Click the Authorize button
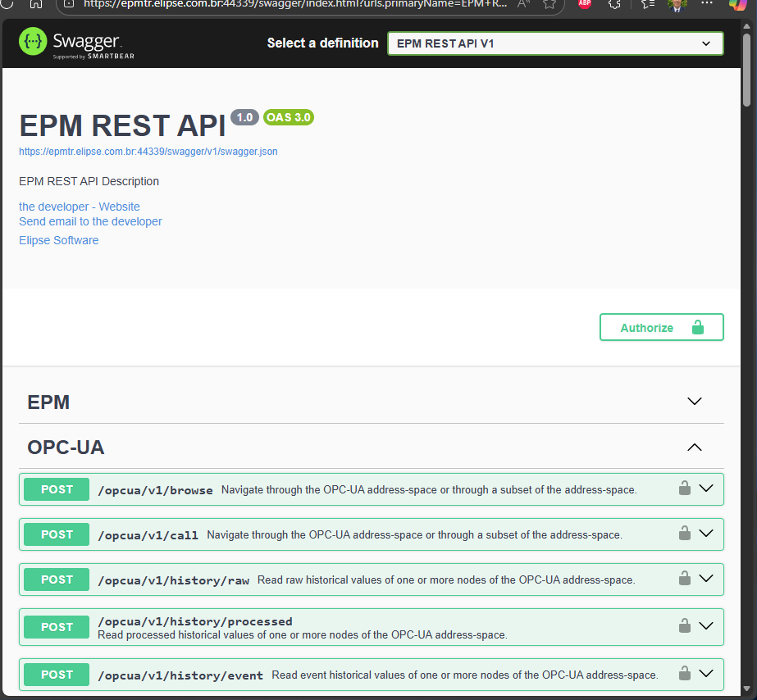Screen dimensions: 757x700 (661, 327)
